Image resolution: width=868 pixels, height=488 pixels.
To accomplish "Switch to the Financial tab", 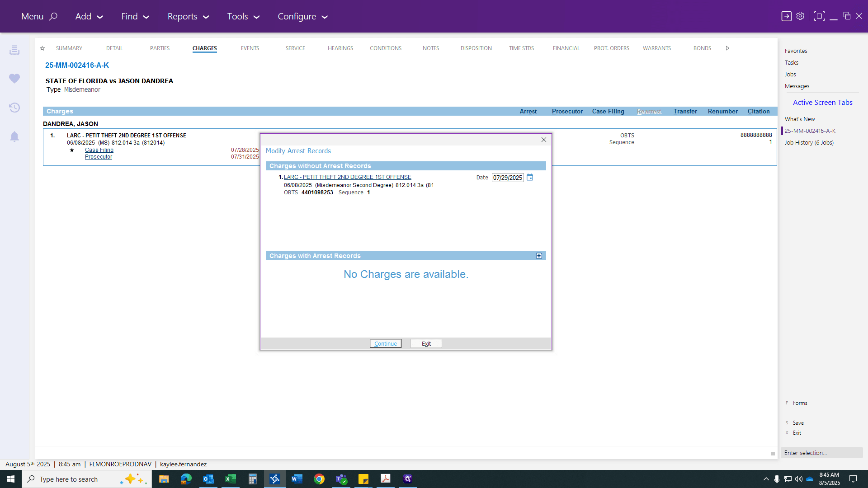I will [566, 48].
